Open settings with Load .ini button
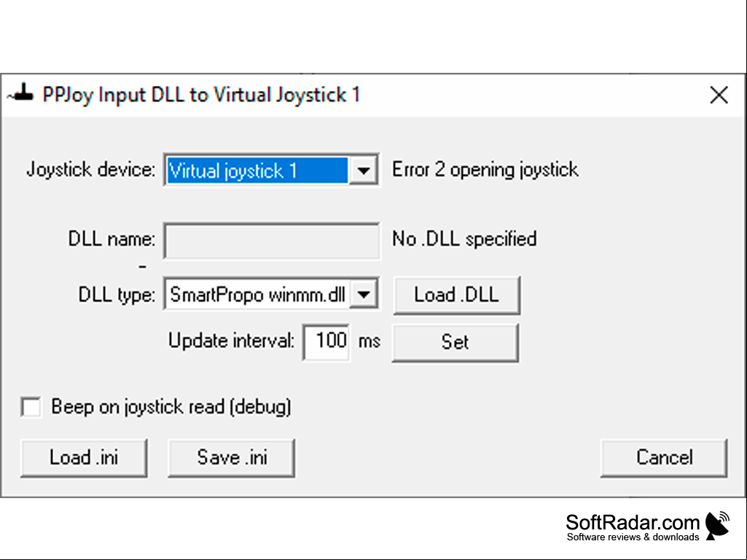The height and width of the screenshot is (560, 747). tap(84, 457)
